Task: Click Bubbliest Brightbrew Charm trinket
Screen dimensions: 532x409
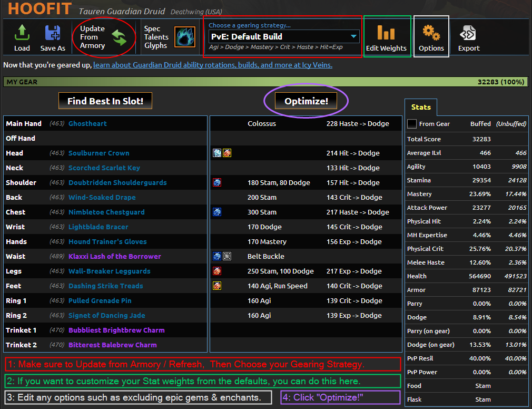Action: tap(116, 330)
